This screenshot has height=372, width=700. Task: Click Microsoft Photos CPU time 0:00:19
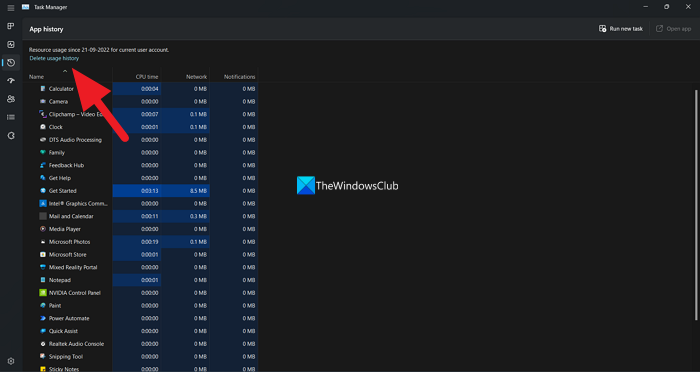(137, 242)
